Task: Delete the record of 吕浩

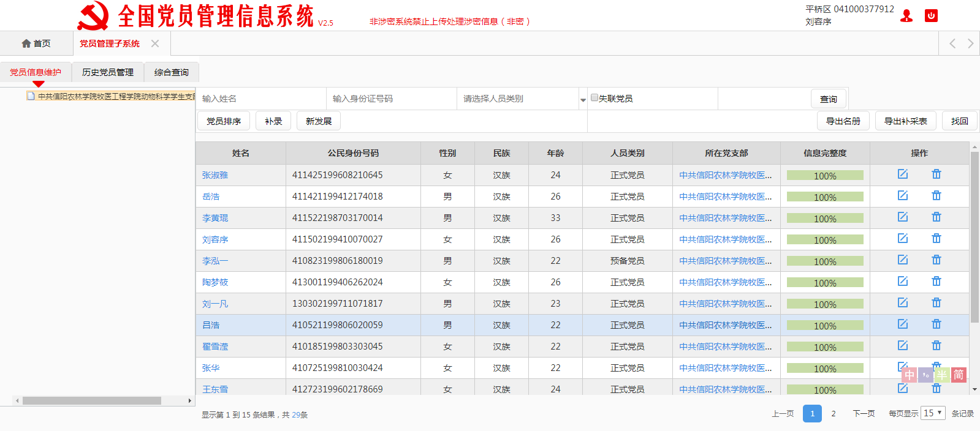Action: [x=936, y=324]
